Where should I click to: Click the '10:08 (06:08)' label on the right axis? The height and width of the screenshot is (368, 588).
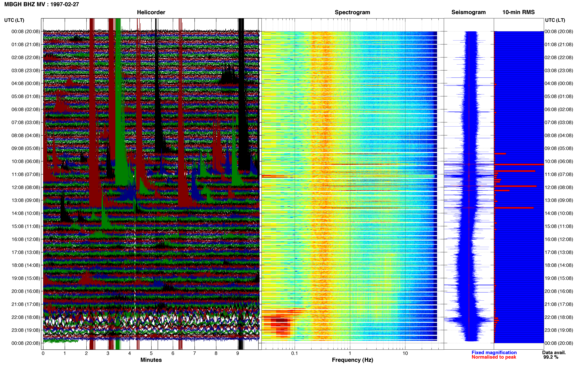point(559,161)
